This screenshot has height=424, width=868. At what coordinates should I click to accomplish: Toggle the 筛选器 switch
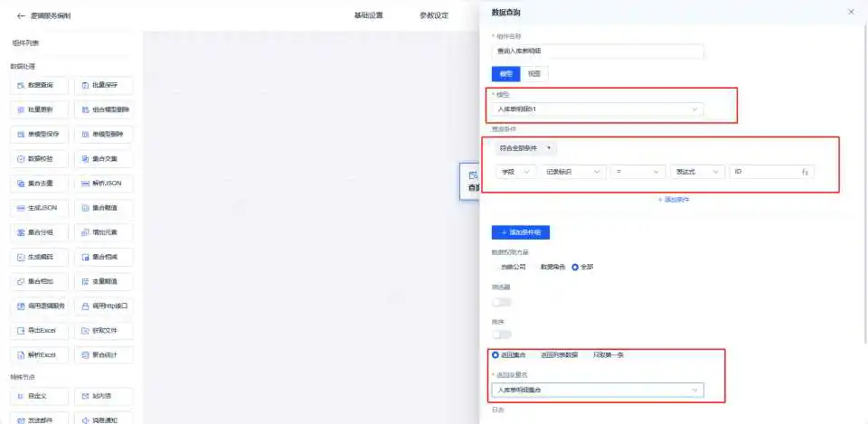pos(502,302)
